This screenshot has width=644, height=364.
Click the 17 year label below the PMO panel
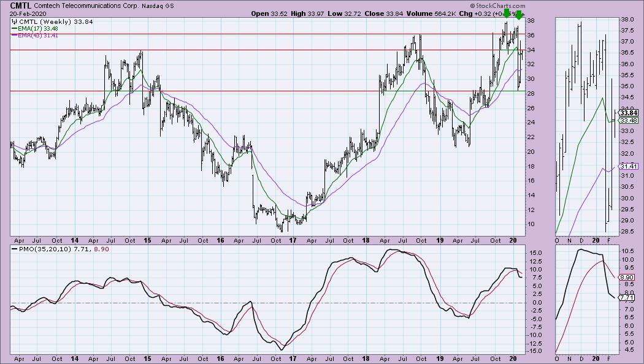(293, 359)
